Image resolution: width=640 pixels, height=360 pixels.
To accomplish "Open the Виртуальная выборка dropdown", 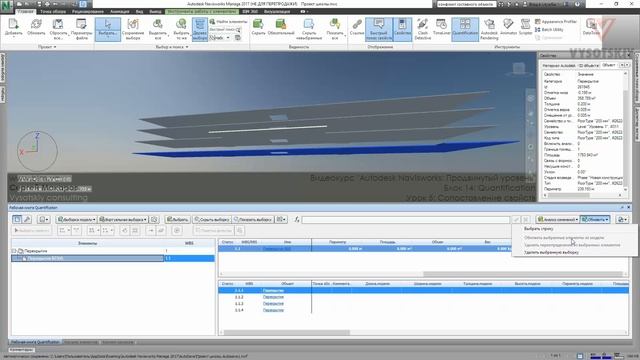I will tap(123, 220).
